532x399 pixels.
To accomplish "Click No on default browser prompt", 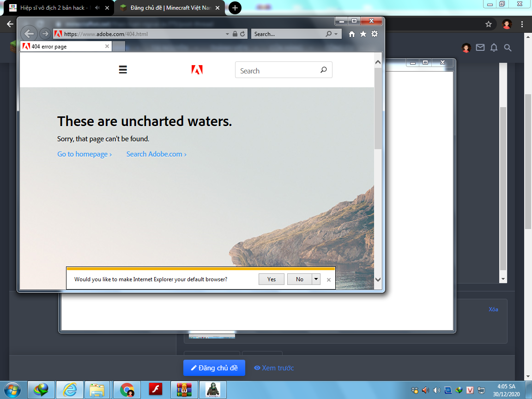I will pos(299,279).
